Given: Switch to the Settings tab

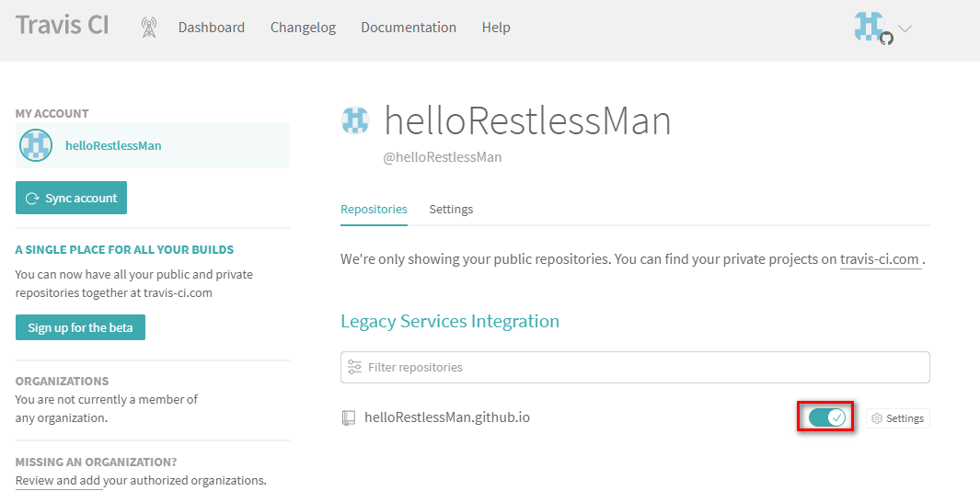Looking at the screenshot, I should coord(451,209).
